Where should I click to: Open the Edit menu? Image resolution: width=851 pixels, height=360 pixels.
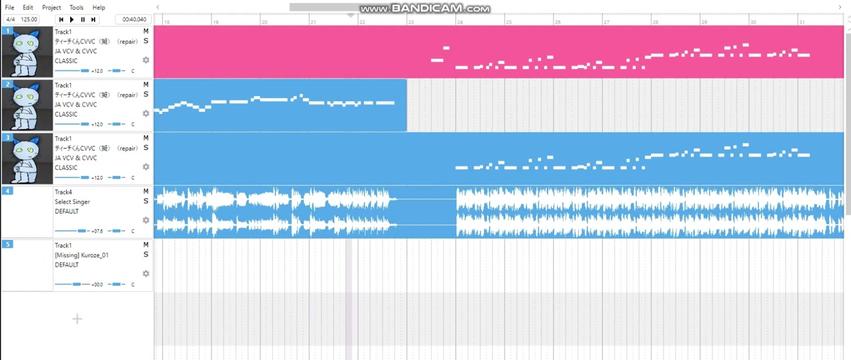pyautogui.click(x=28, y=8)
